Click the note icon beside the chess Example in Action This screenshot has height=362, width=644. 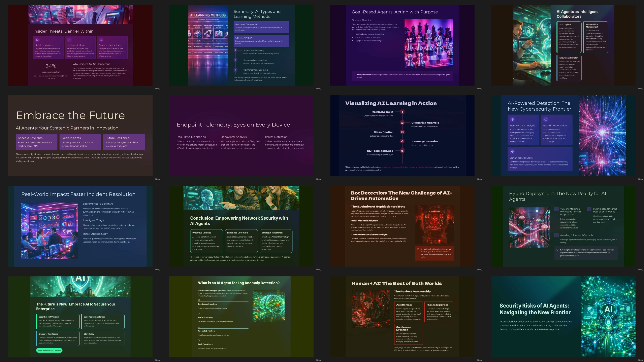[354, 75]
